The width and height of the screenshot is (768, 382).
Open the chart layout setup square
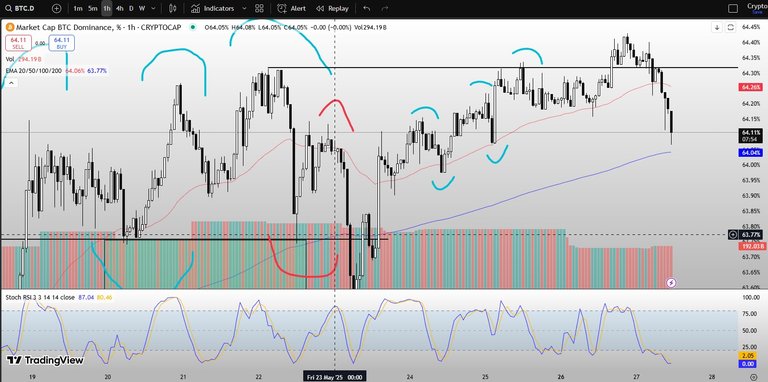pos(733,8)
